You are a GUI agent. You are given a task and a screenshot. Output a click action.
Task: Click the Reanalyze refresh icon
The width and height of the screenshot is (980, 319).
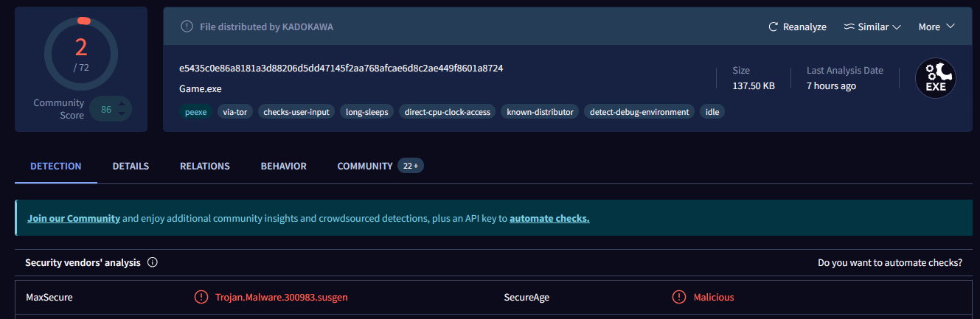(x=774, y=27)
